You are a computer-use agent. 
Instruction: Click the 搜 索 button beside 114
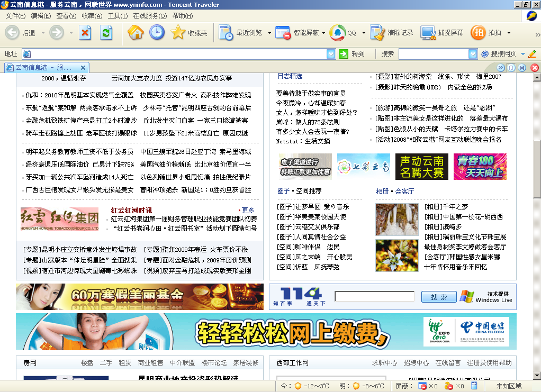[x=439, y=297]
